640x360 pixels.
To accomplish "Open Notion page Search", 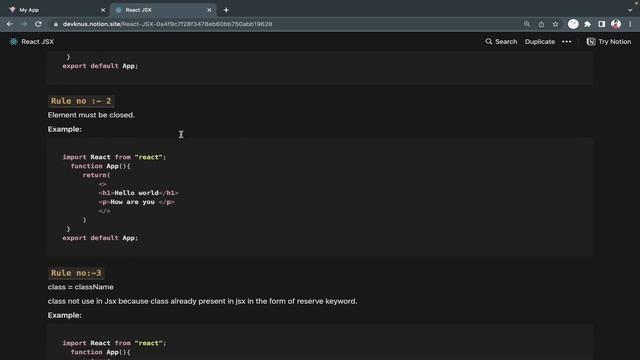I will pyautogui.click(x=501, y=42).
